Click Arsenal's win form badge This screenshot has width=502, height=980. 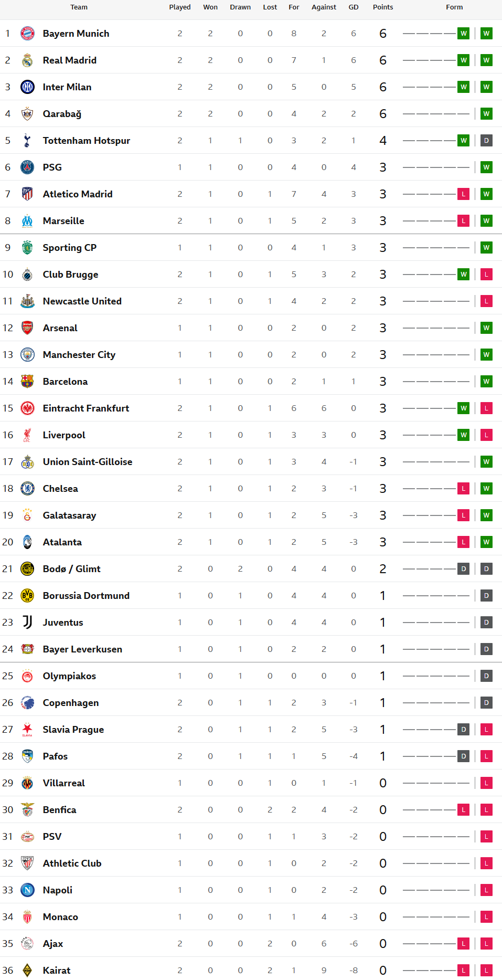tap(486, 328)
